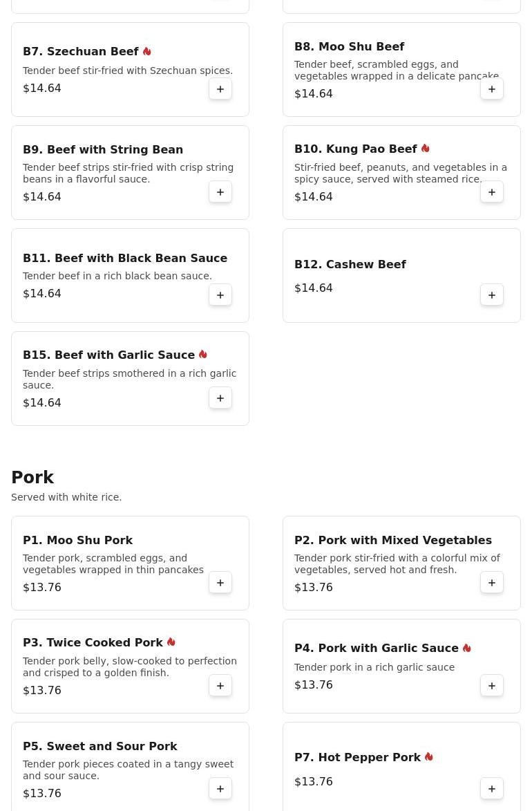Click flame icon beside Twice Cooked Pork
Viewport: 532px width, 811px height.
point(171,642)
